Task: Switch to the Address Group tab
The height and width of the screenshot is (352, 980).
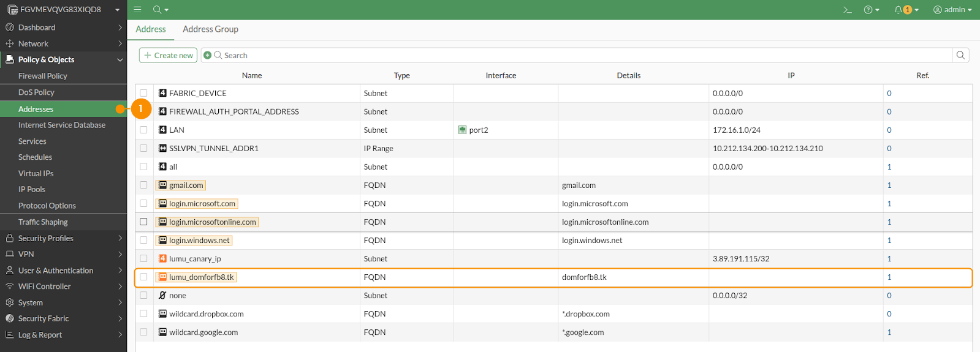Action: (210, 29)
